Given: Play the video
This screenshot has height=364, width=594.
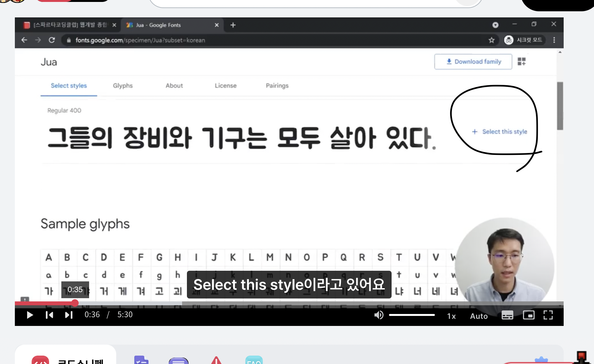Looking at the screenshot, I should (30, 315).
